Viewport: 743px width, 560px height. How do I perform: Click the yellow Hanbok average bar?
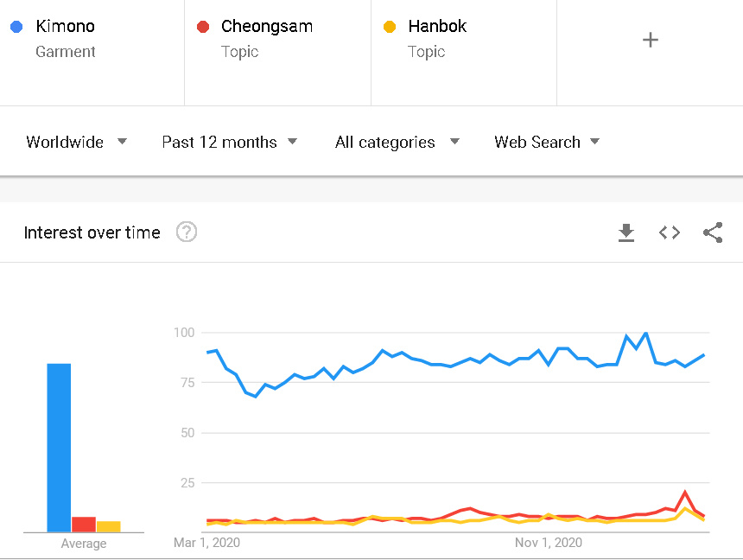click(x=108, y=526)
